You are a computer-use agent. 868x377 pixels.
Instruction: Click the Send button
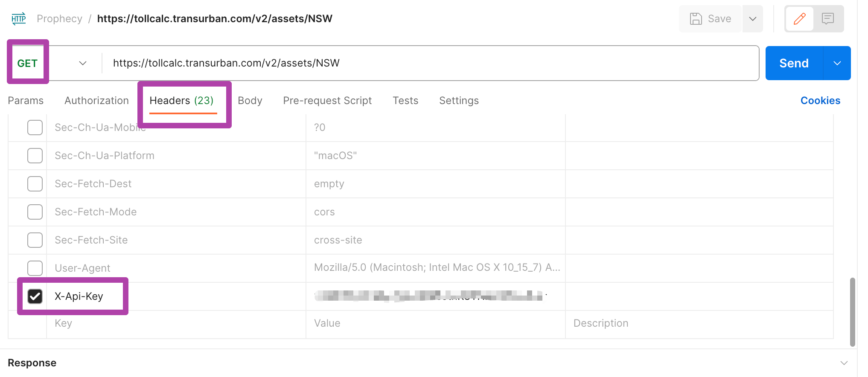click(x=794, y=63)
